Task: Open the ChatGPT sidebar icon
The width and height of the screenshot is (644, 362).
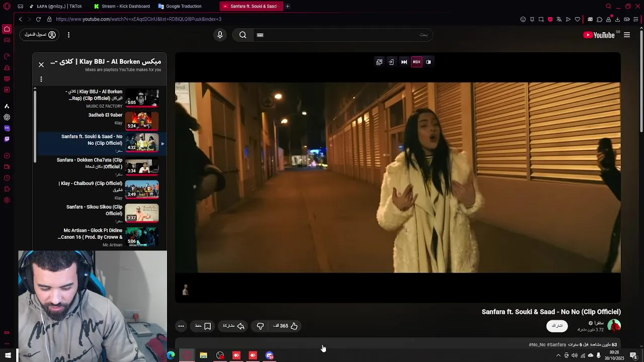Action: point(7,117)
